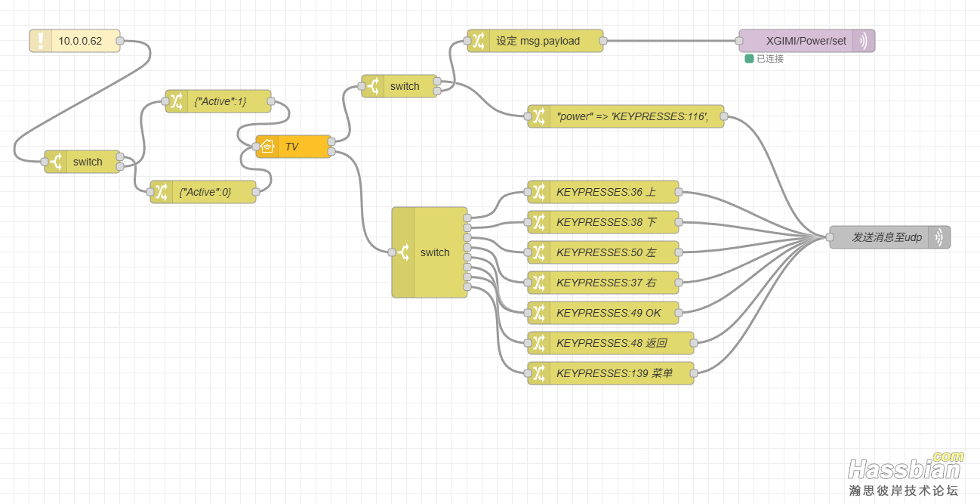The image size is (980, 504).
Task: Click the change icon of KEYPRESSES:36 上 node
Action: pos(539,192)
